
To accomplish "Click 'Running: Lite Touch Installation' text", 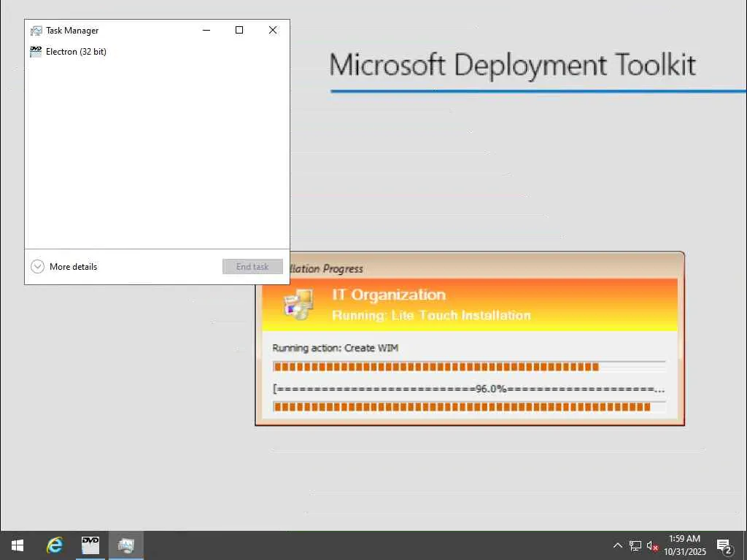I will (431, 315).
